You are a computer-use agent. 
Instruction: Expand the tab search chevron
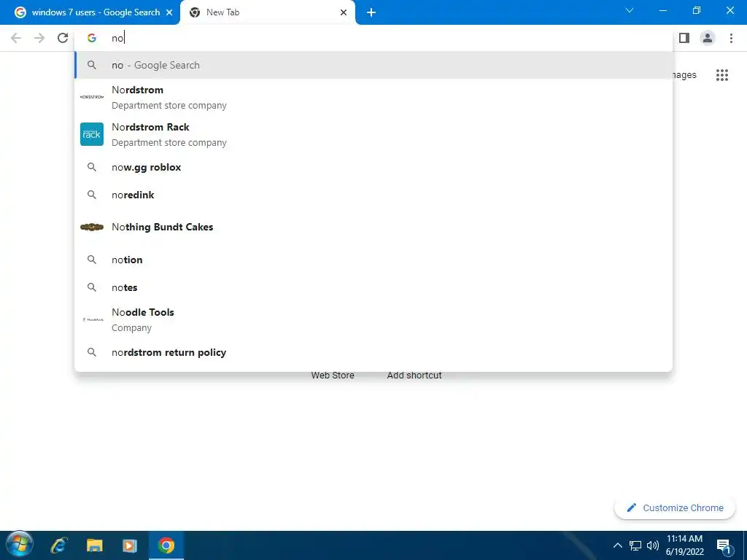(x=630, y=10)
